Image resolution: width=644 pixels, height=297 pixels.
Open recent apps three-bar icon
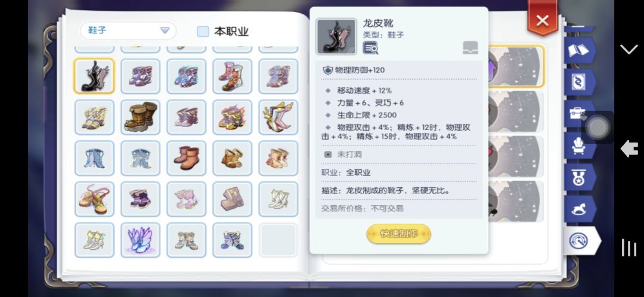coord(629,247)
